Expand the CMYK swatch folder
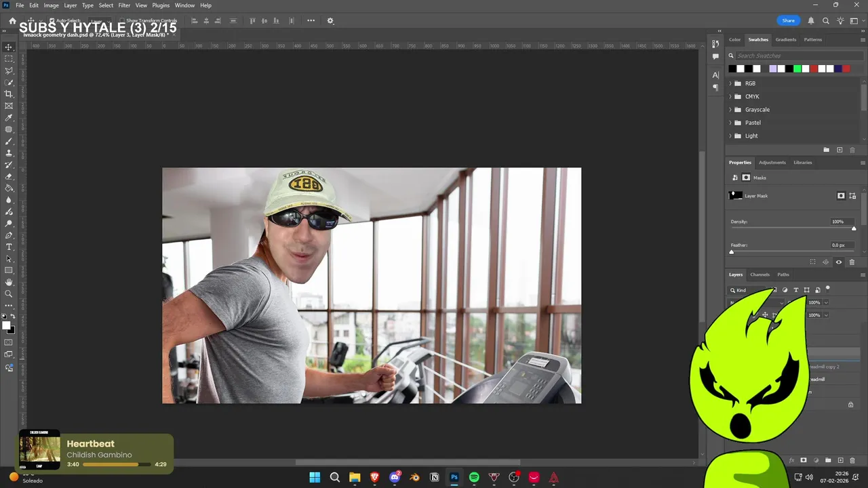Screen dimensions: 868x488 click(x=730, y=96)
